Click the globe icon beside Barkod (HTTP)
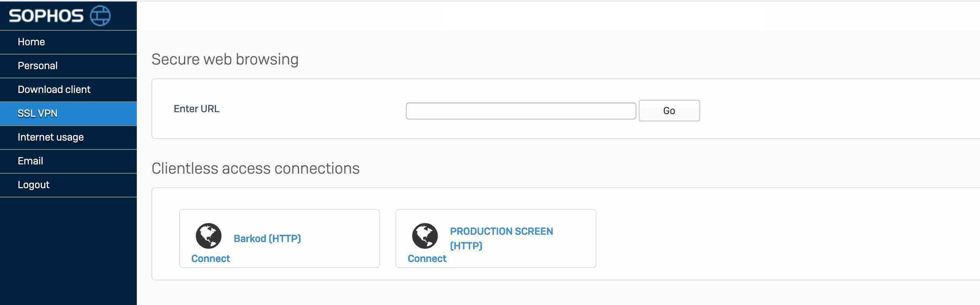Viewport: 980px width, 305px height. [209, 236]
